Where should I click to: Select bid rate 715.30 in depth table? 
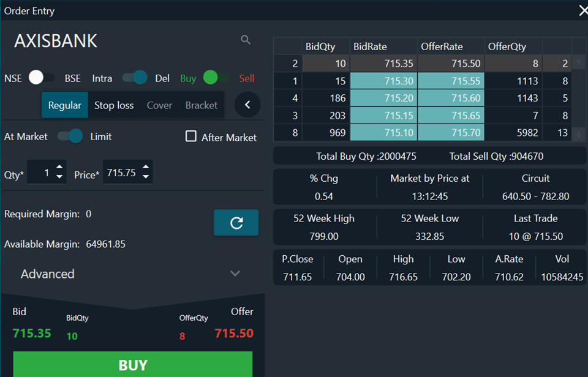pos(383,81)
